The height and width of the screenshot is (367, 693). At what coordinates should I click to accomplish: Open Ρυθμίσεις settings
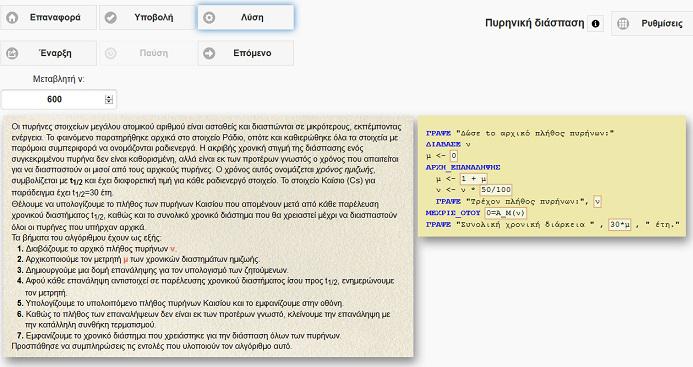click(x=652, y=23)
